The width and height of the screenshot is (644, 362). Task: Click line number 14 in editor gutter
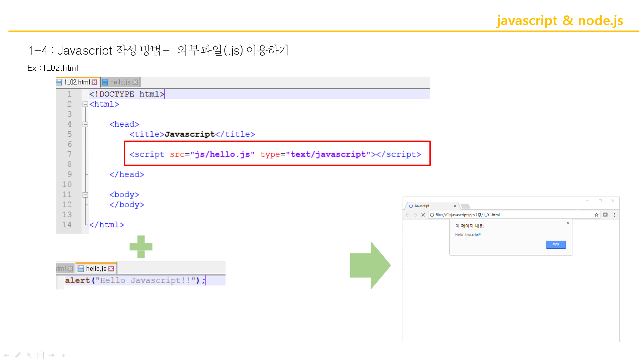tap(67, 225)
